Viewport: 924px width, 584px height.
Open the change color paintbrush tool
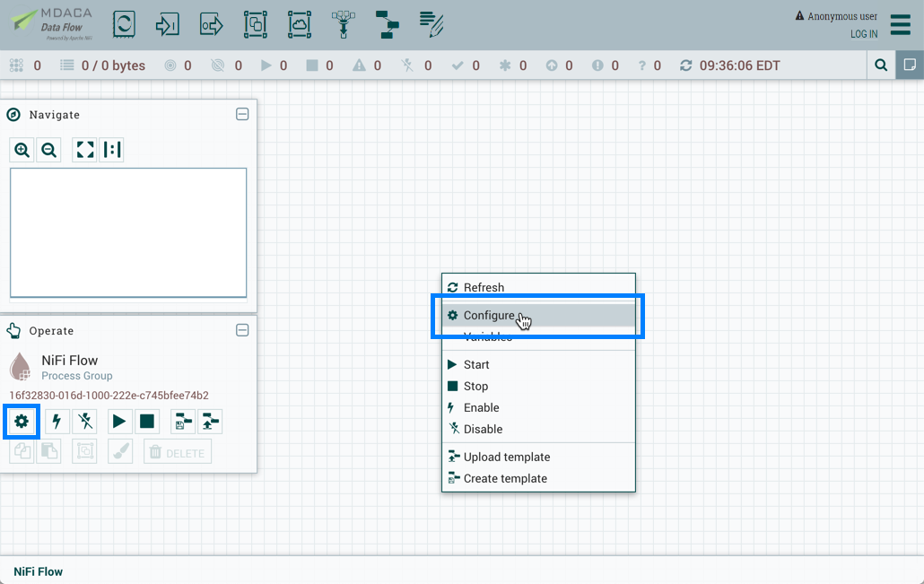pyautogui.click(x=120, y=451)
